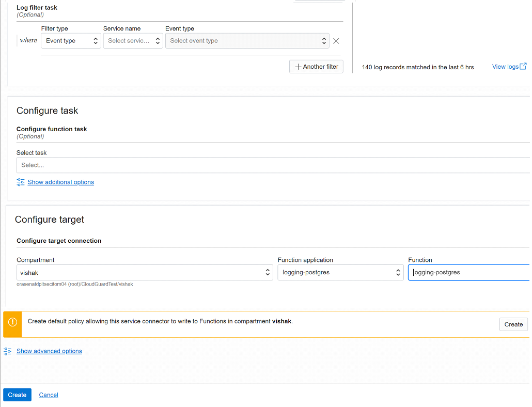This screenshot has width=532, height=407.
Task: Click the external link icon beside View logs
Action: click(524, 66)
